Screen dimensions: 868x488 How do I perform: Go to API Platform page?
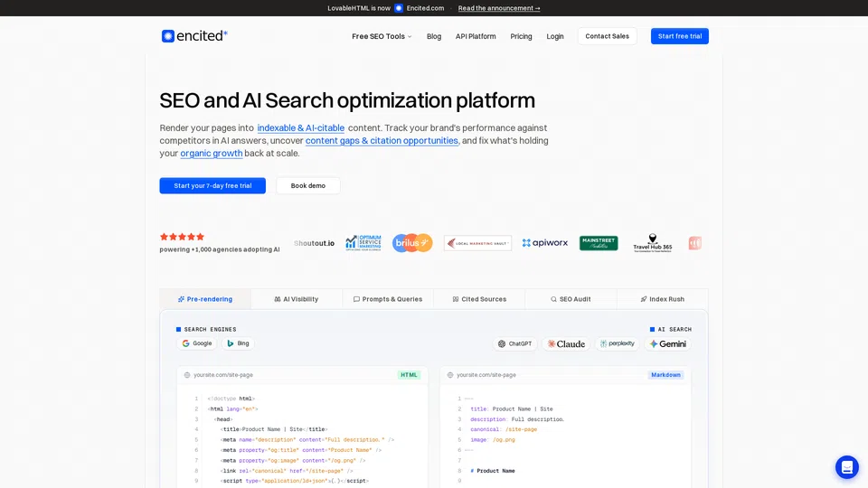pos(476,36)
